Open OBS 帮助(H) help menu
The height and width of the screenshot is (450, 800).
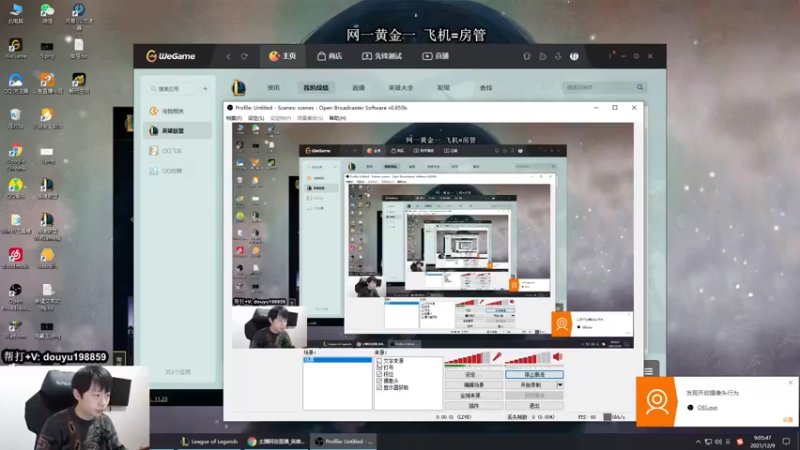coord(337,118)
